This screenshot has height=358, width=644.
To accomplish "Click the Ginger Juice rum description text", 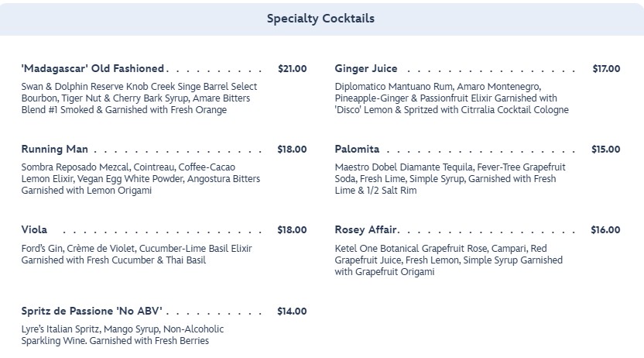I will coord(451,98).
